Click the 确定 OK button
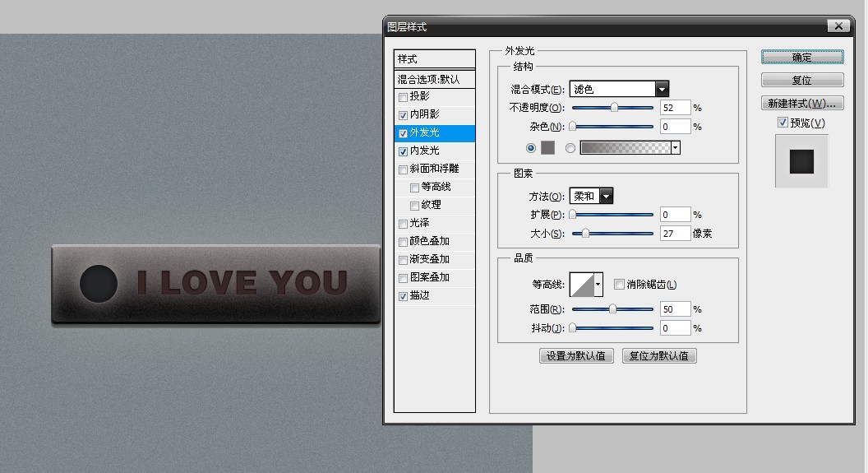 point(801,57)
